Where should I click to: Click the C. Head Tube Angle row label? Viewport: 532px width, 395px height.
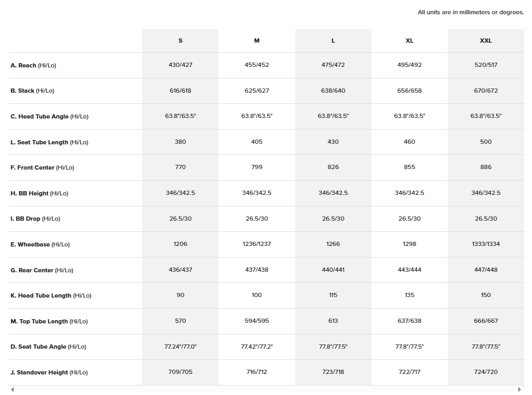coord(49,116)
